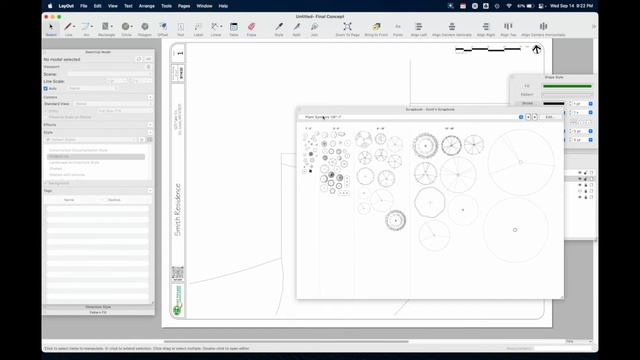Choose the Polygon tool
This screenshot has height=360, width=640.
coord(144,27)
